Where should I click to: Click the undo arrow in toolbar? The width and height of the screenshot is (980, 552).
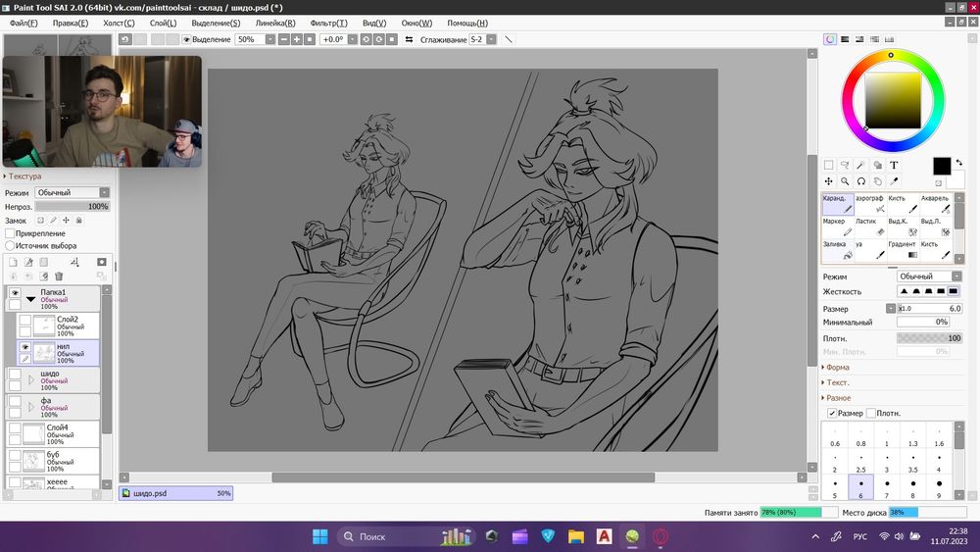(x=125, y=39)
